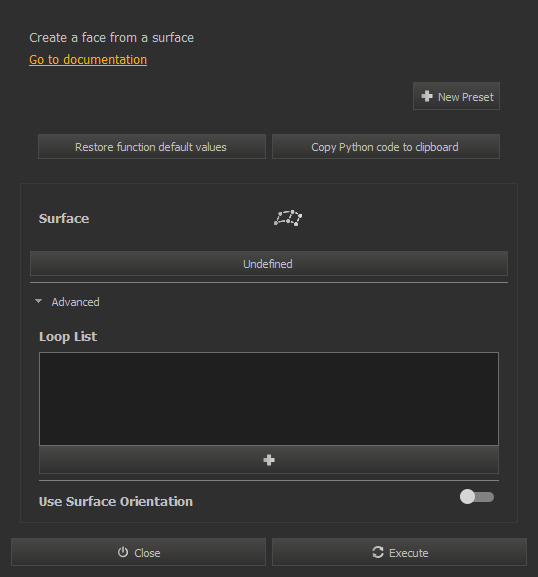Click the wide add bar below Loop List
The width and height of the screenshot is (538, 577).
point(269,460)
